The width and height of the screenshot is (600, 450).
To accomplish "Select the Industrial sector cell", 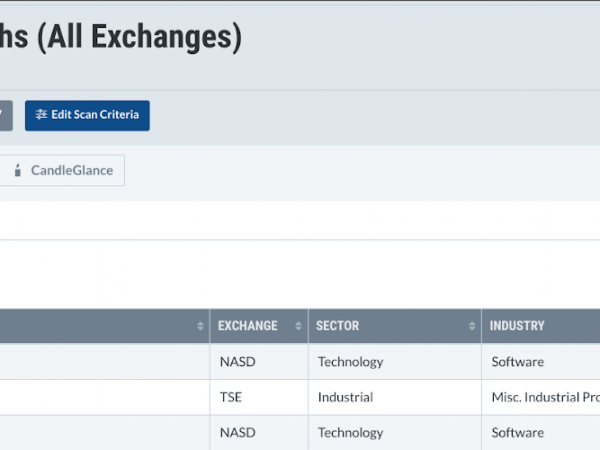I will [x=395, y=397].
